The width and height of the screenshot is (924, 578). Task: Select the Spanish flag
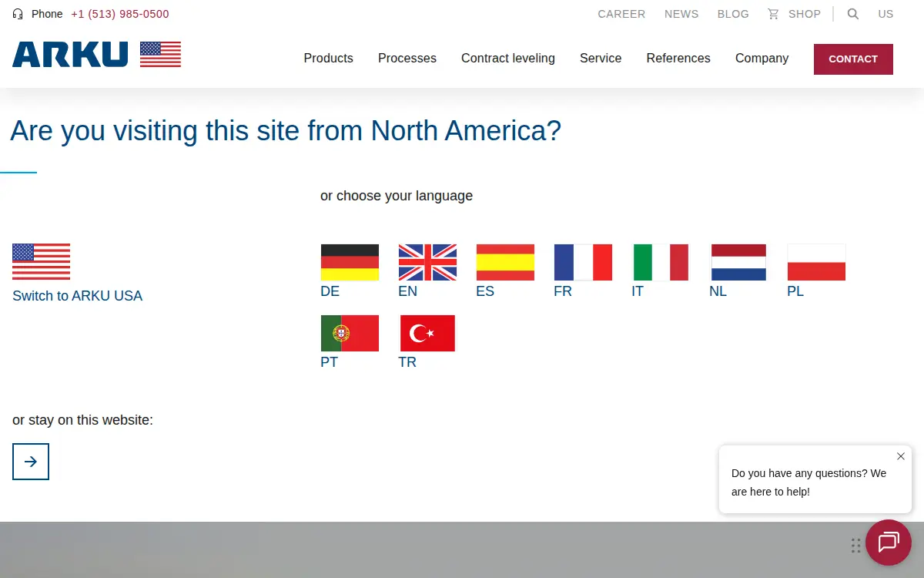[x=505, y=262]
